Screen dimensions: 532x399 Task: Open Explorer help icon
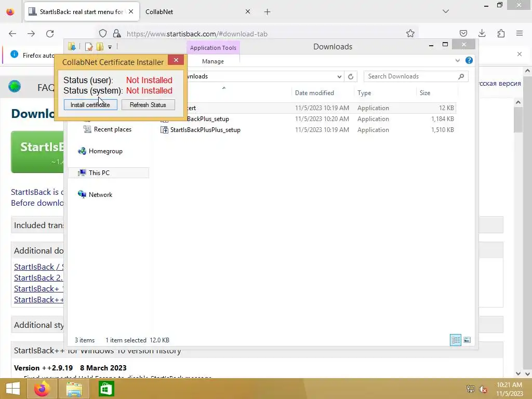(x=469, y=60)
